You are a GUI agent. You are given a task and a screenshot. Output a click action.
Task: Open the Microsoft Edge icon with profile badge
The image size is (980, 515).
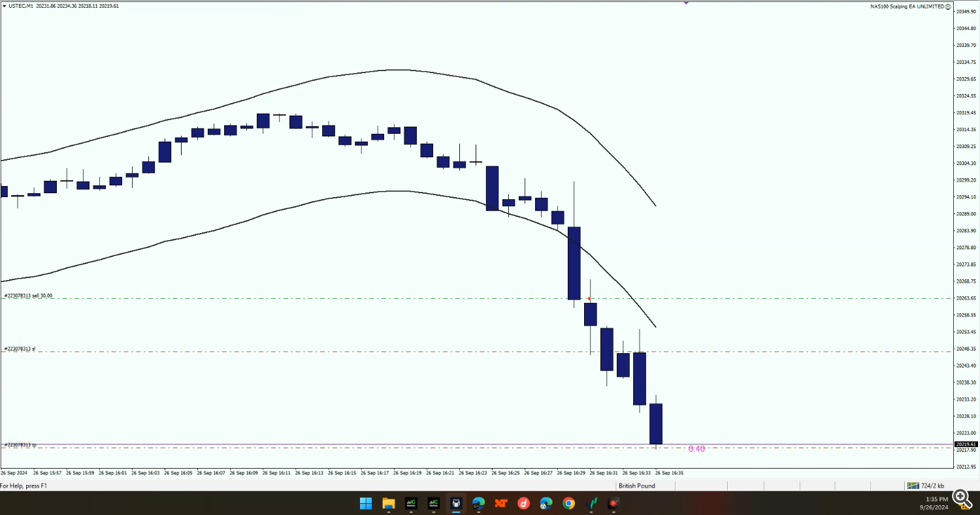pyautogui.click(x=478, y=503)
